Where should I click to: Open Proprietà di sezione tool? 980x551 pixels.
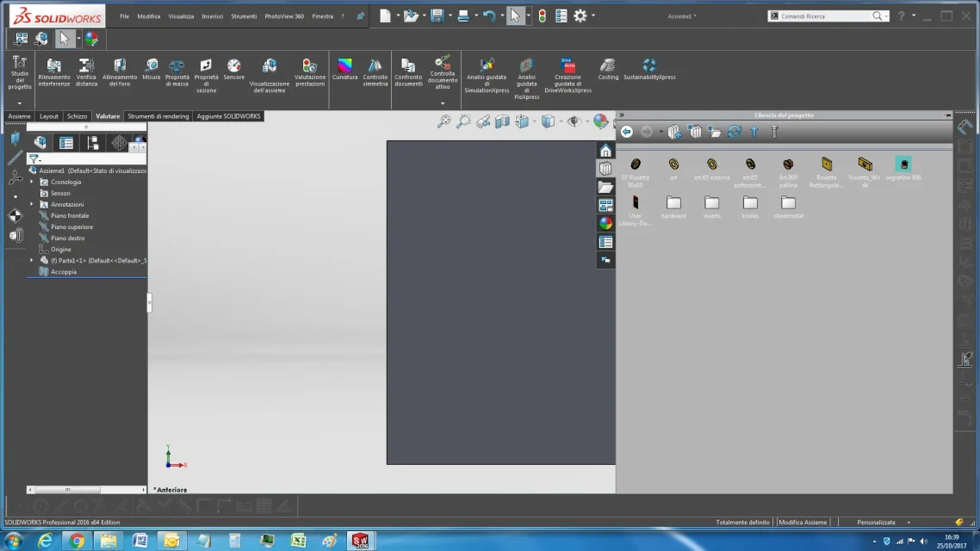coord(207,77)
